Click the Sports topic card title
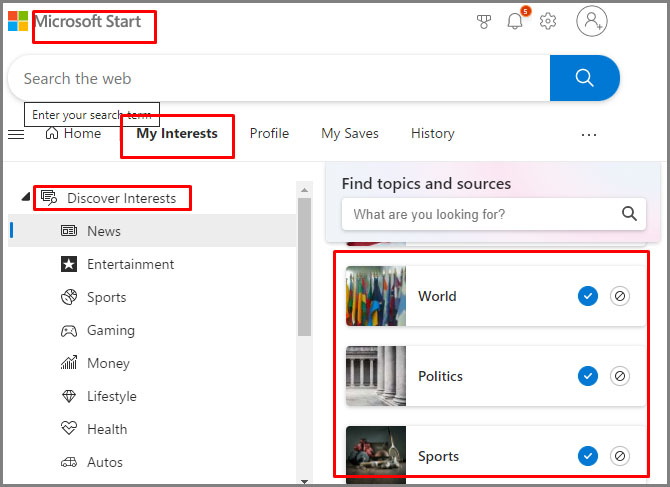This screenshot has width=670, height=487. coord(438,456)
